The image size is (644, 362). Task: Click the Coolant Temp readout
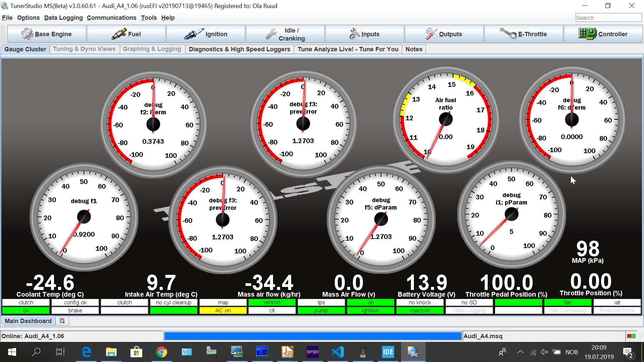(x=50, y=286)
